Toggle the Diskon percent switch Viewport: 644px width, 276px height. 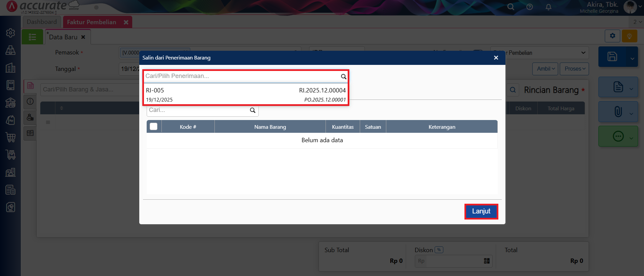(x=439, y=250)
